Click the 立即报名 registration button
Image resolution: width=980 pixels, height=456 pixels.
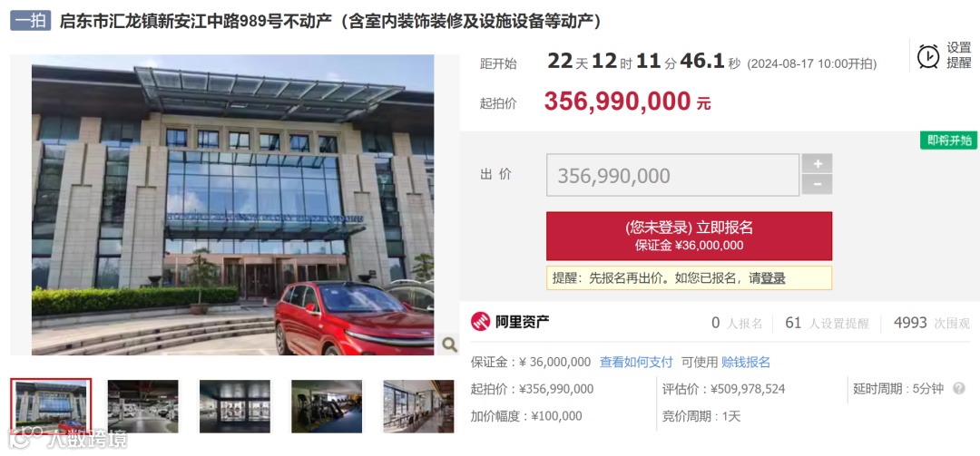pyautogui.click(x=690, y=236)
